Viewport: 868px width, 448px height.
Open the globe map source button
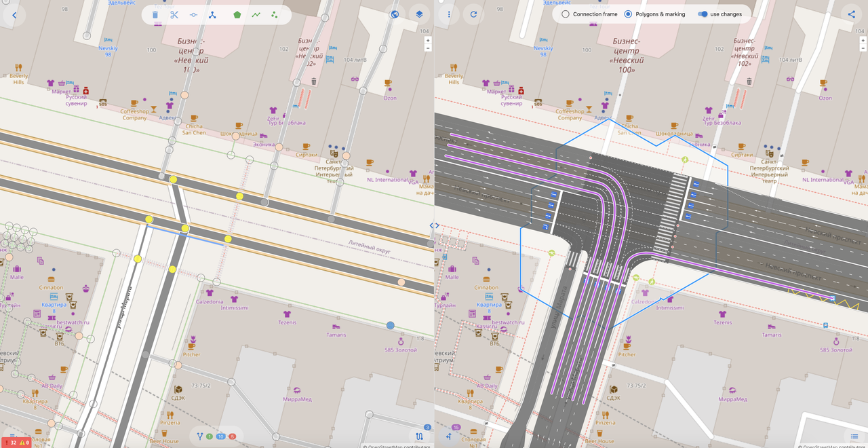(394, 14)
